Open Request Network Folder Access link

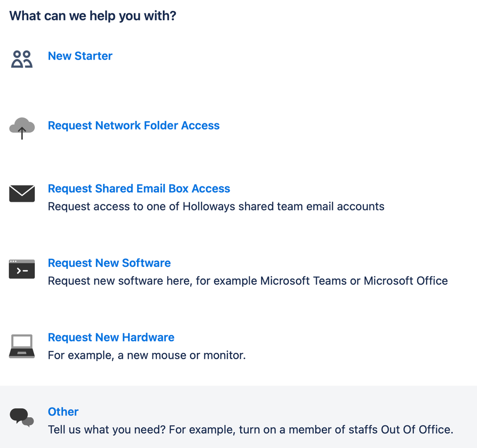pyautogui.click(x=134, y=126)
